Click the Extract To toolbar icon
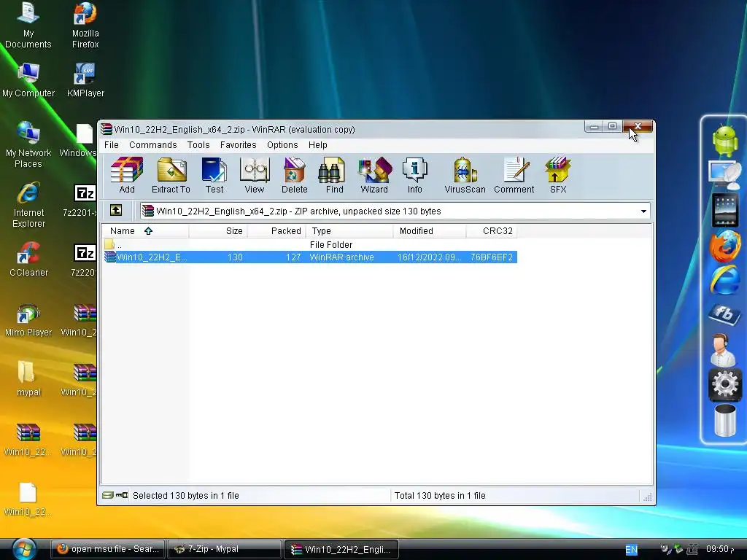 pos(171,175)
